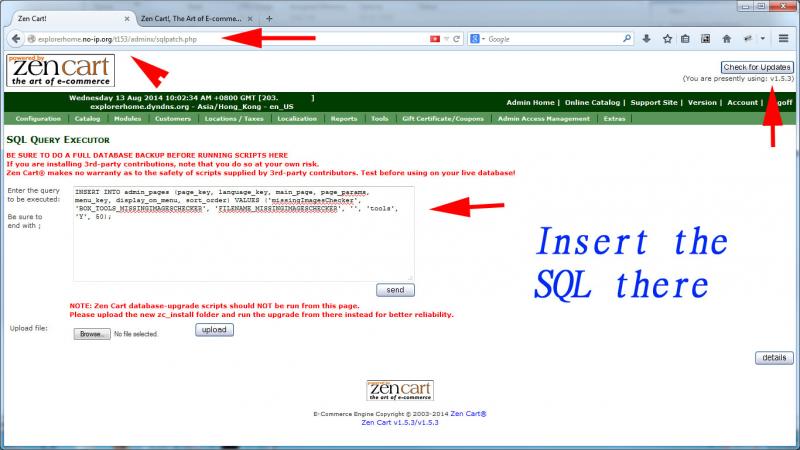Open the Configuration menu

pyautogui.click(x=38, y=118)
